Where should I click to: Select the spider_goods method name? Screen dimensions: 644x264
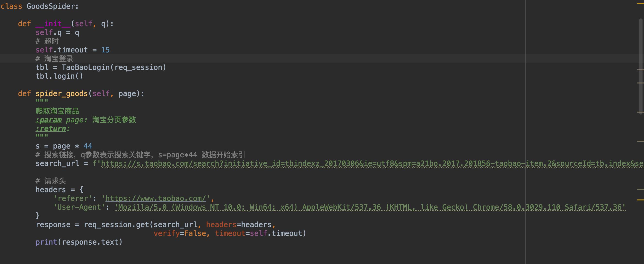coord(61,93)
